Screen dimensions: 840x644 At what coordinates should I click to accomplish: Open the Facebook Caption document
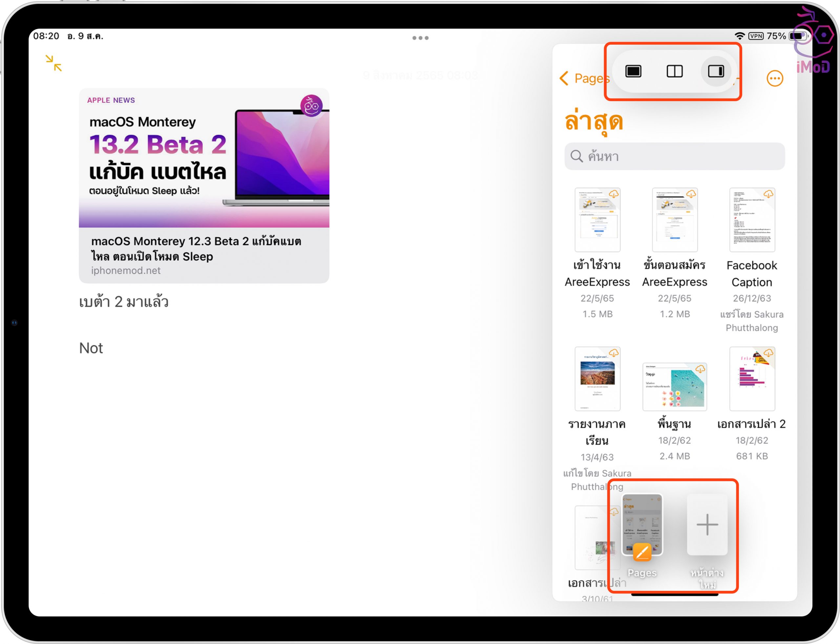click(752, 220)
